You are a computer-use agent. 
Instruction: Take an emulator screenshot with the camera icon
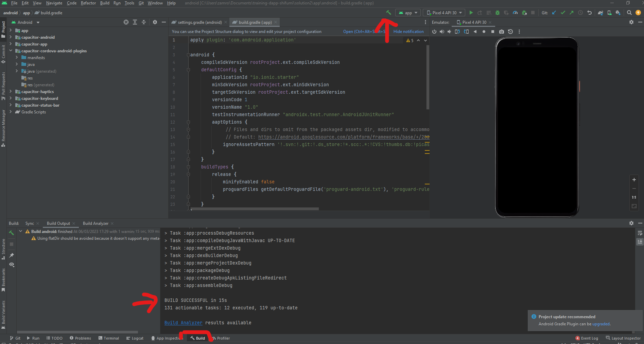pyautogui.click(x=501, y=32)
